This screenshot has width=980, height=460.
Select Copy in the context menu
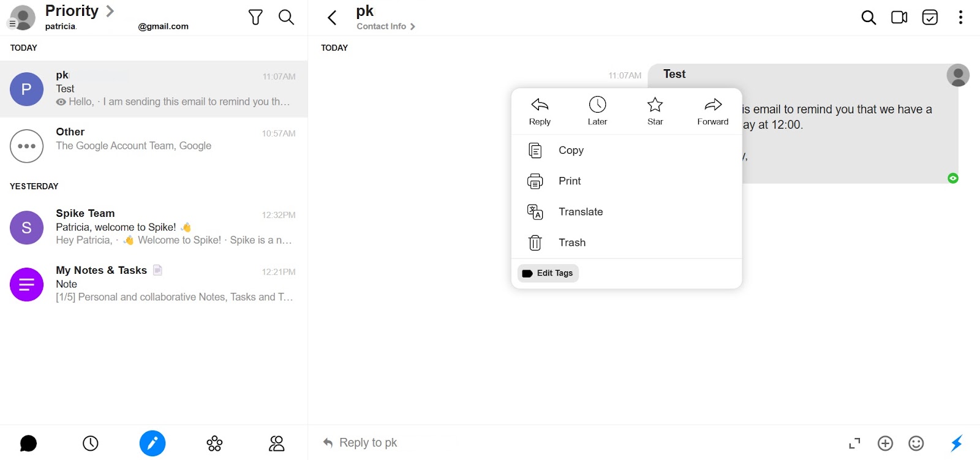(570, 150)
